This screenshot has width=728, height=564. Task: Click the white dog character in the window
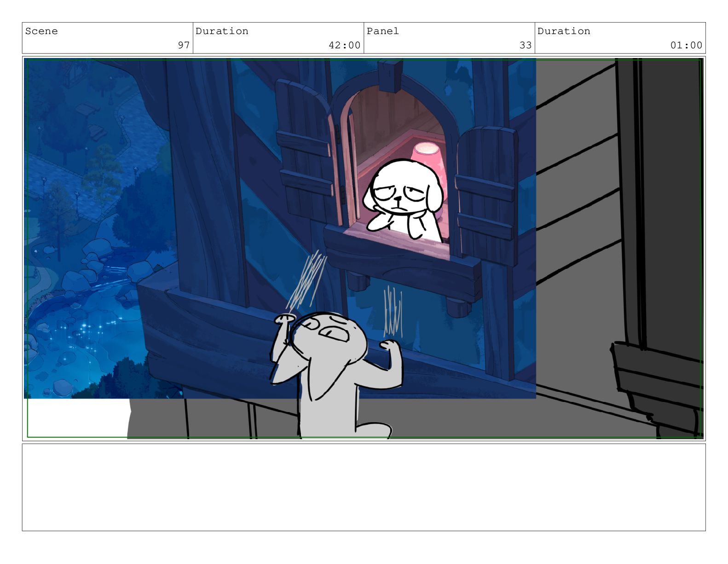click(x=404, y=199)
